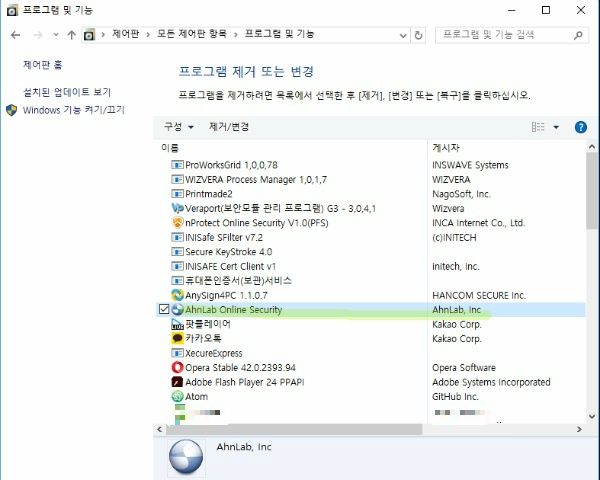Click the Printmade2 program icon

pos(177,194)
